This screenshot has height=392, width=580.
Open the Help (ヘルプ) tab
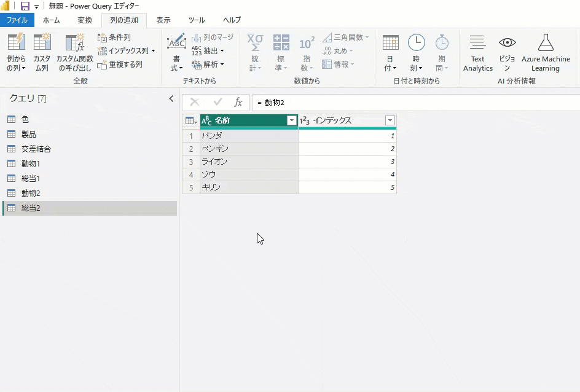232,20
